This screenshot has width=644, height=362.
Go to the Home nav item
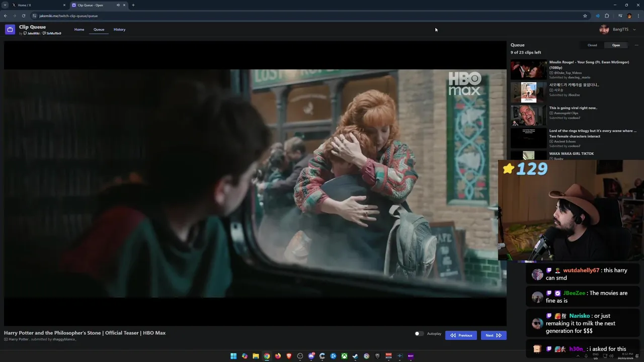tap(79, 29)
